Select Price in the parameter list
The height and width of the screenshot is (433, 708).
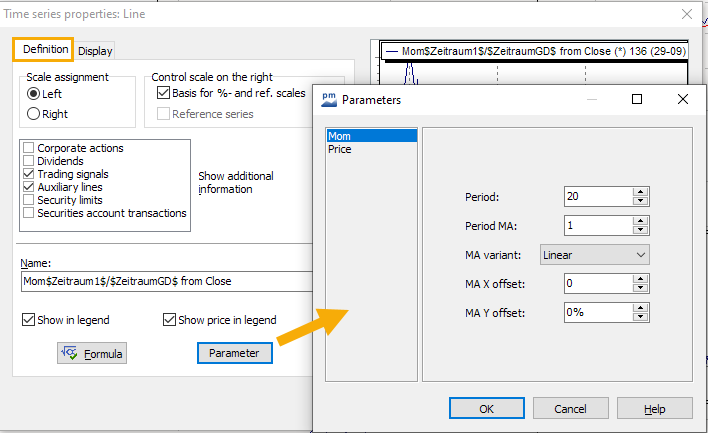340,149
